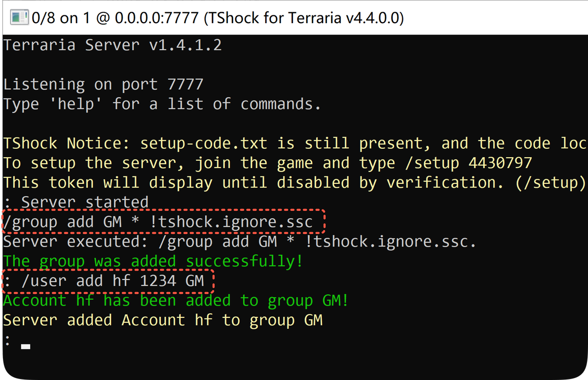Click the TShock window title text

click(x=218, y=18)
